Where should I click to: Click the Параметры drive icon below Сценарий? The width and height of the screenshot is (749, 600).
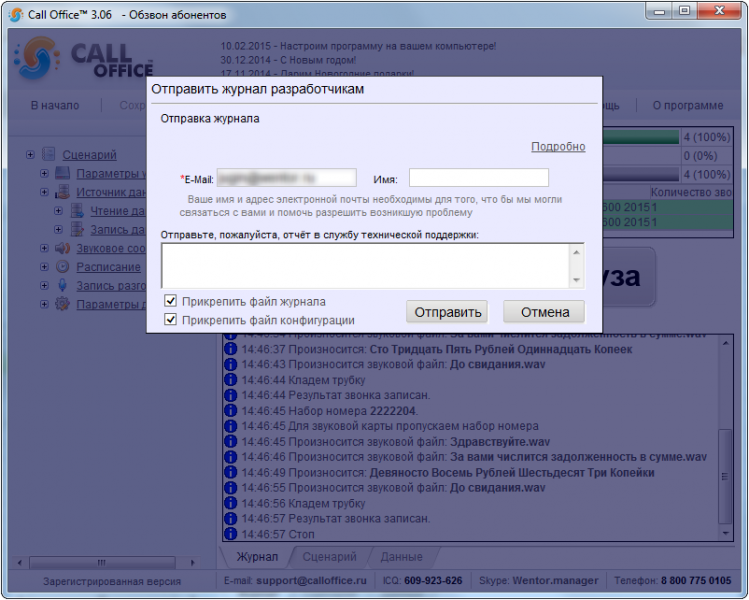pos(63,173)
